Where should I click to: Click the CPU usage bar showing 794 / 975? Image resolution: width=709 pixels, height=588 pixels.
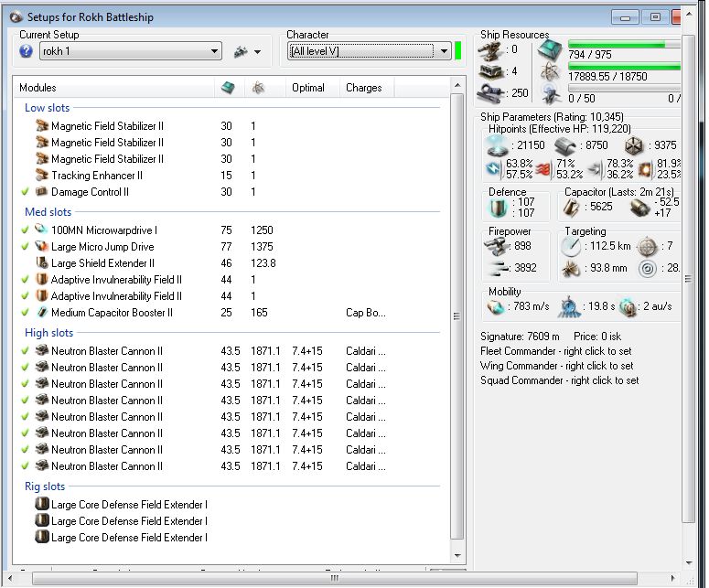(623, 44)
